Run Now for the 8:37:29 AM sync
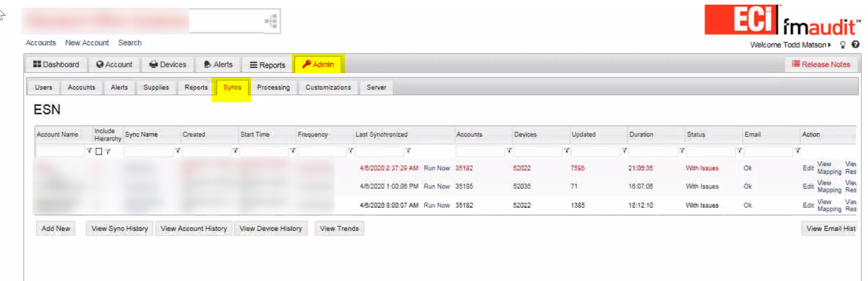This screenshot has width=868, height=281. tap(437, 168)
